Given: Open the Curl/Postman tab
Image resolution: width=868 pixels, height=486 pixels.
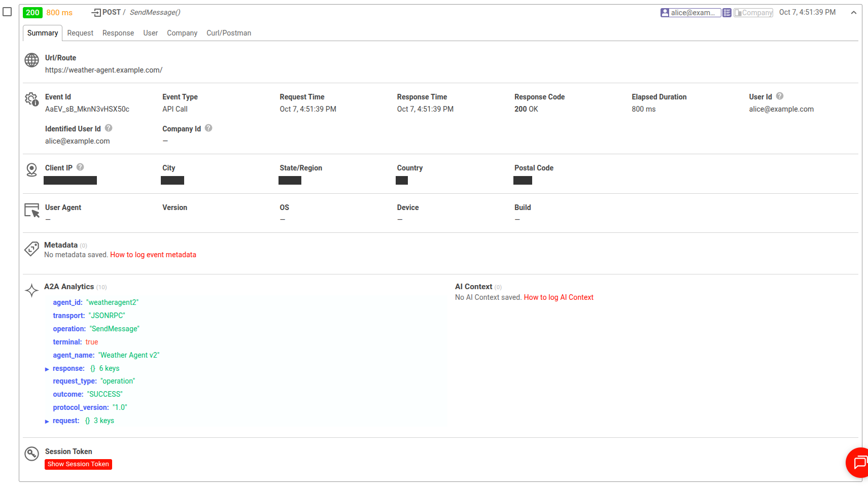Looking at the screenshot, I should [229, 33].
